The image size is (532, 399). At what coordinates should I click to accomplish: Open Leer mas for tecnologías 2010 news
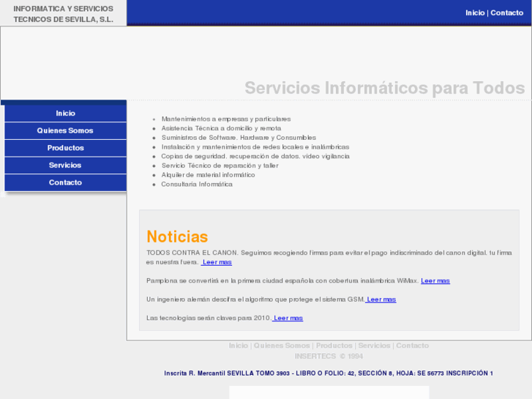(x=288, y=318)
